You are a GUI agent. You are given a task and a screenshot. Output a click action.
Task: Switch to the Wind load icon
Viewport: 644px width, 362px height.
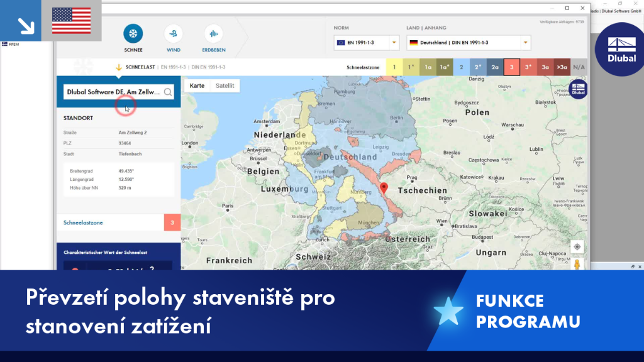[x=174, y=34]
